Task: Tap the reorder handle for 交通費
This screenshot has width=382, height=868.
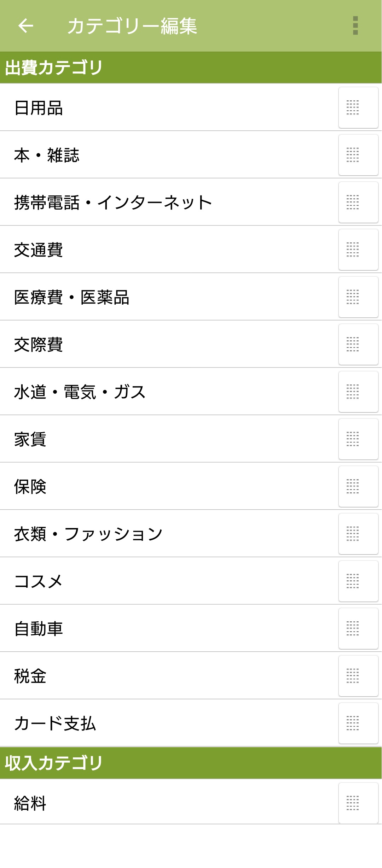Action: point(358,250)
